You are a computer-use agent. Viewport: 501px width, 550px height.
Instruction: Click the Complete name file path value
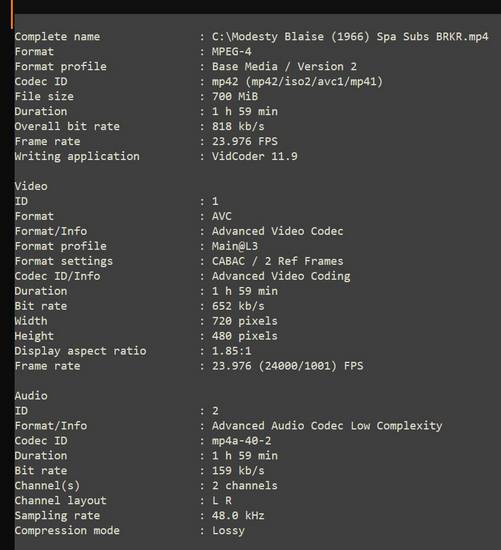pos(350,36)
